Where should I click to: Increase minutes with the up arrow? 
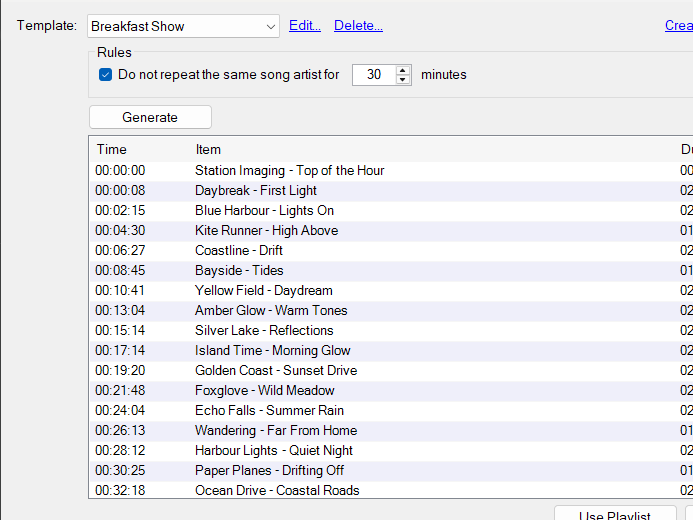pyautogui.click(x=402, y=70)
